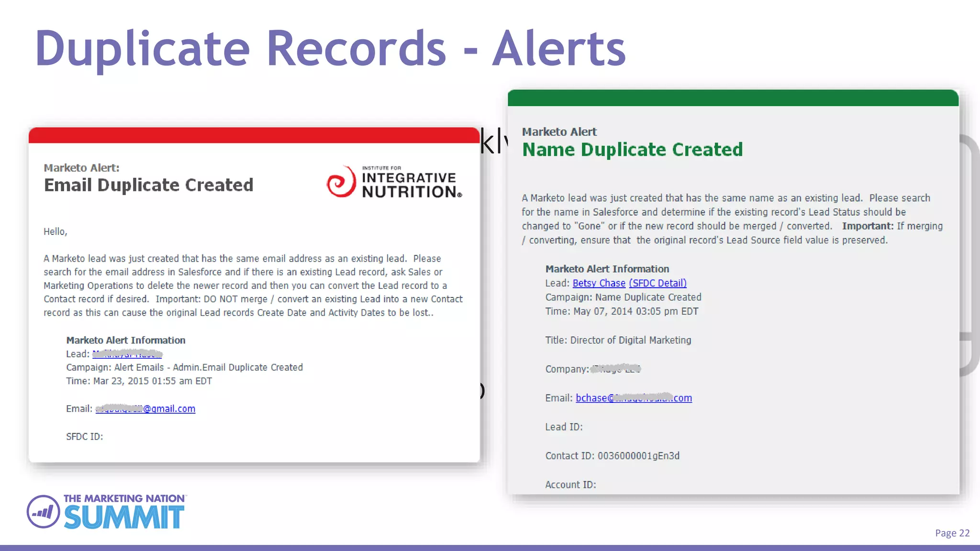Click 'Time: Mar 23, 2015 01:55 am EDT'

pyautogui.click(x=139, y=381)
